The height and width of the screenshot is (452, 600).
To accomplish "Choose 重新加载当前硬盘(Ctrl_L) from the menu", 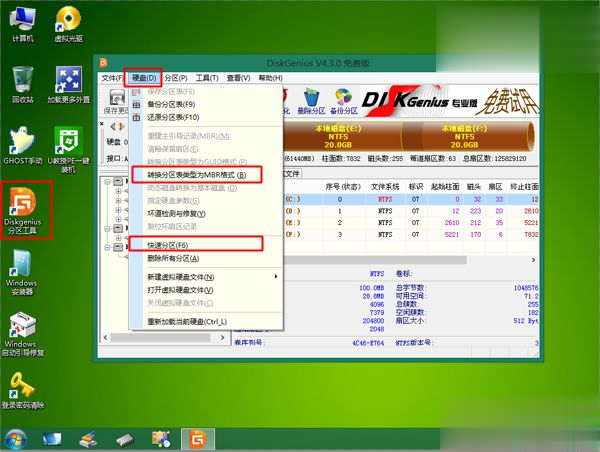I will [x=207, y=322].
